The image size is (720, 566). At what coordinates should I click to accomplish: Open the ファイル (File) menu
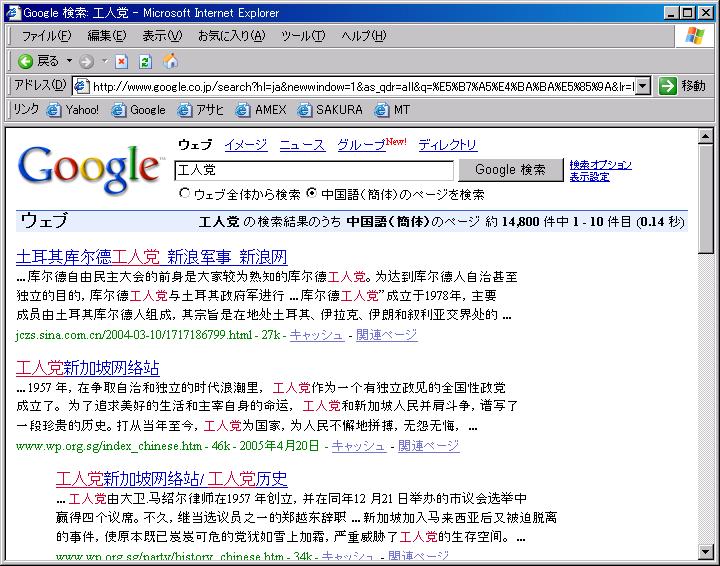46,36
